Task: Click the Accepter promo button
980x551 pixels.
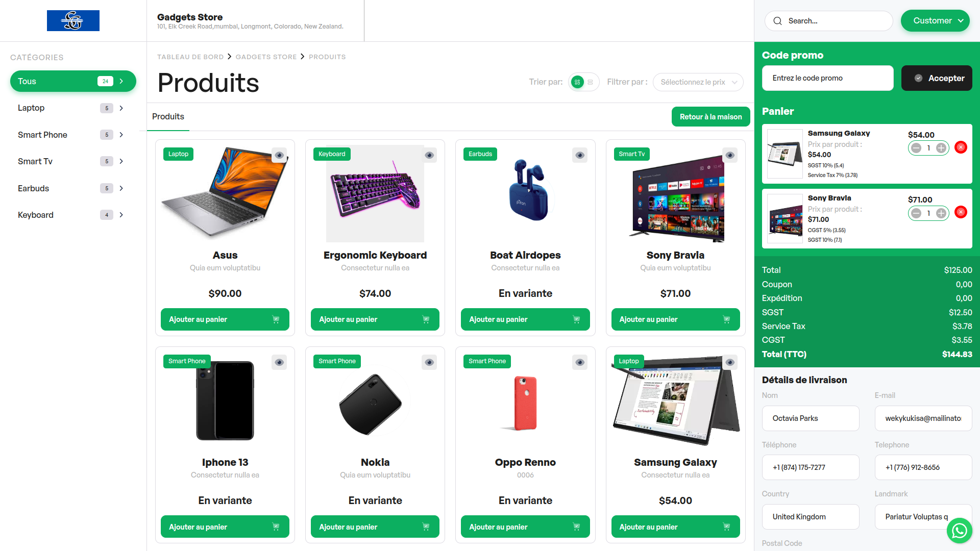Action: coord(937,78)
